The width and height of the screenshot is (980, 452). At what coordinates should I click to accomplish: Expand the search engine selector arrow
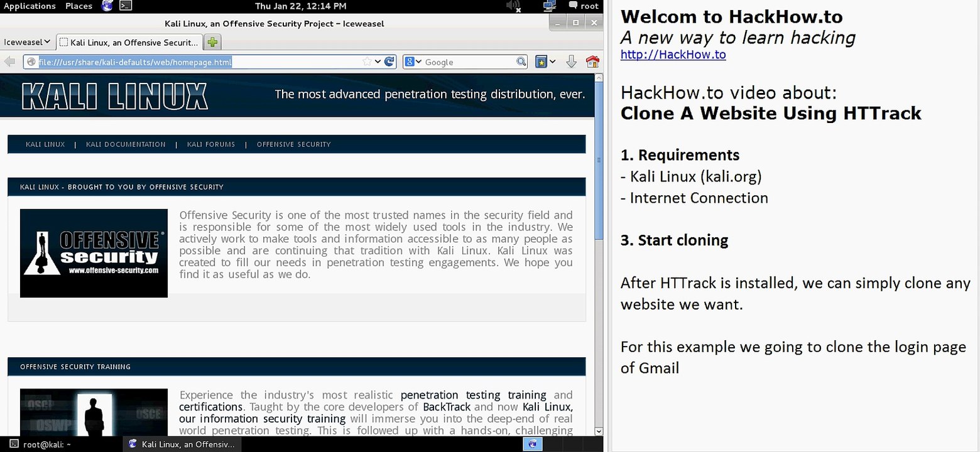coord(418,62)
